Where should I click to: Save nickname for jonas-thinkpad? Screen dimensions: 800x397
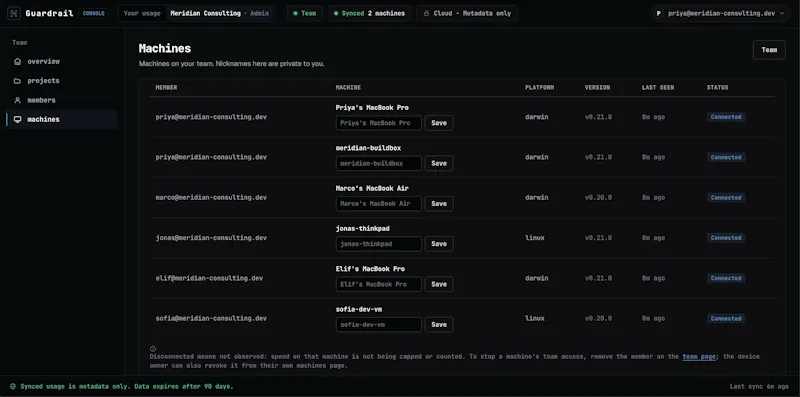(x=439, y=244)
